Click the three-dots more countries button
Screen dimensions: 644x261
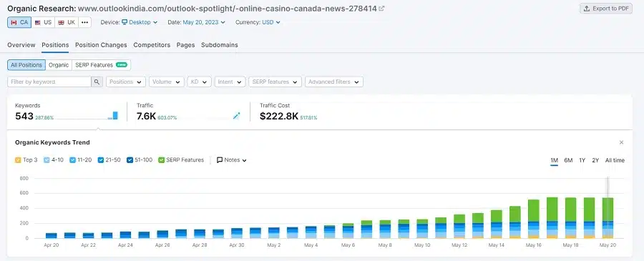point(84,23)
